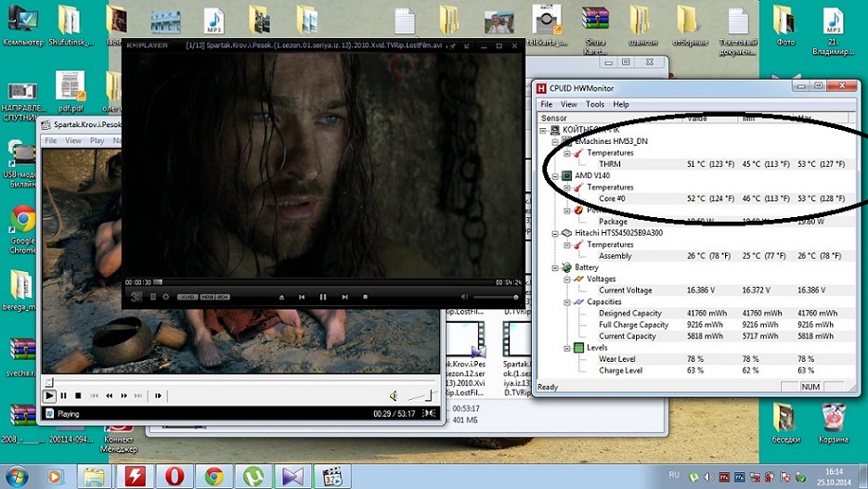868x489 pixels.
Task: Click system tray volume speaker icon
Action: click(x=709, y=477)
